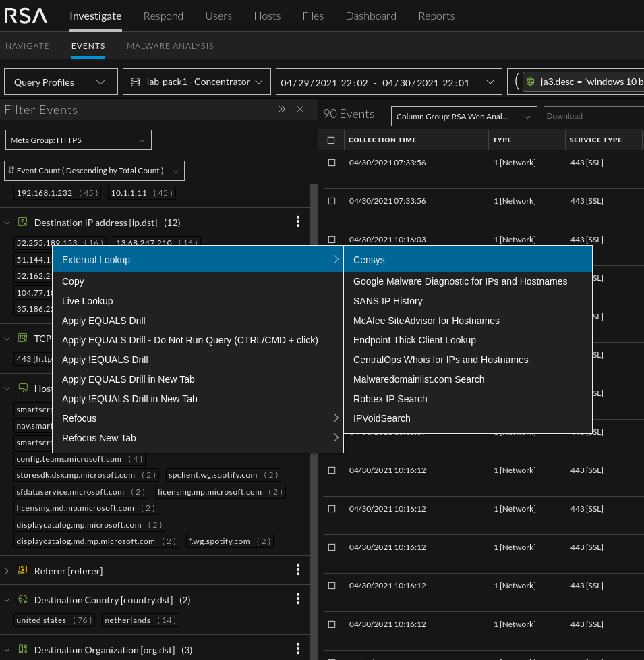Click the Destination Country globe icon
Image resolution: width=644 pixels, height=660 pixels.
[23, 599]
